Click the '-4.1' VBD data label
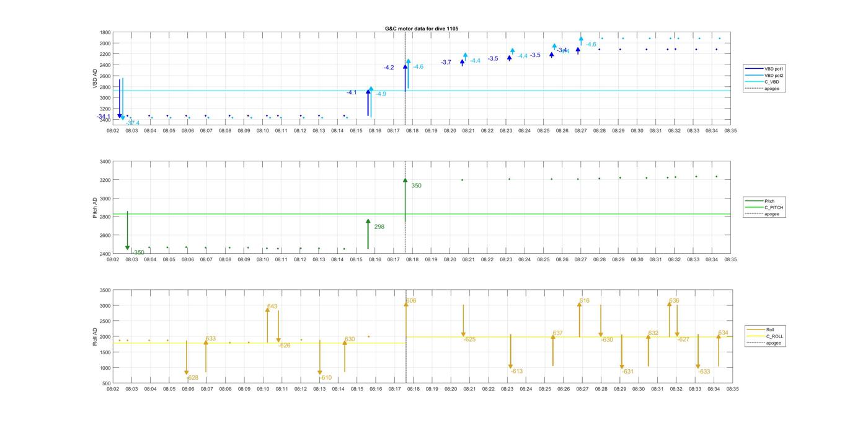 pos(352,92)
